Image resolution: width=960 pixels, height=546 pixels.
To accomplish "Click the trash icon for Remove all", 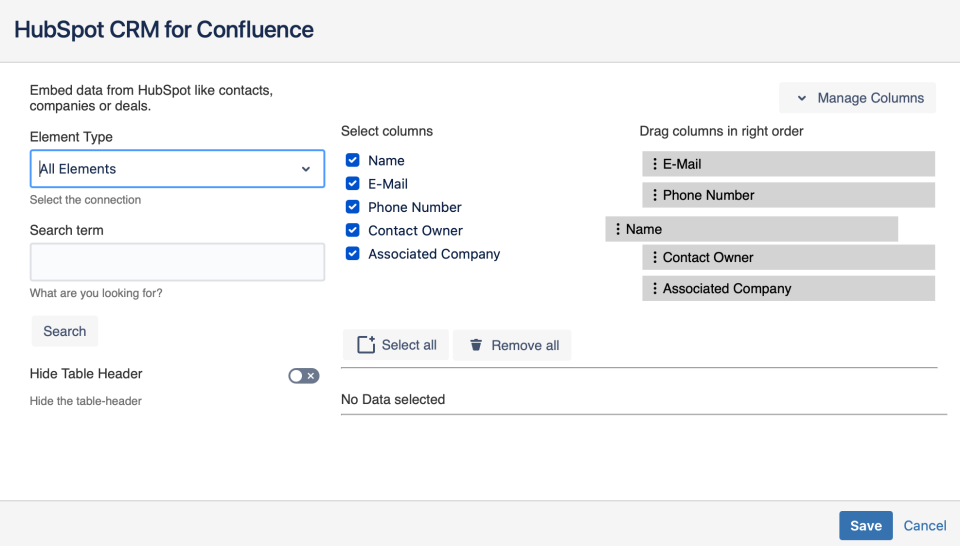I will click(x=476, y=345).
